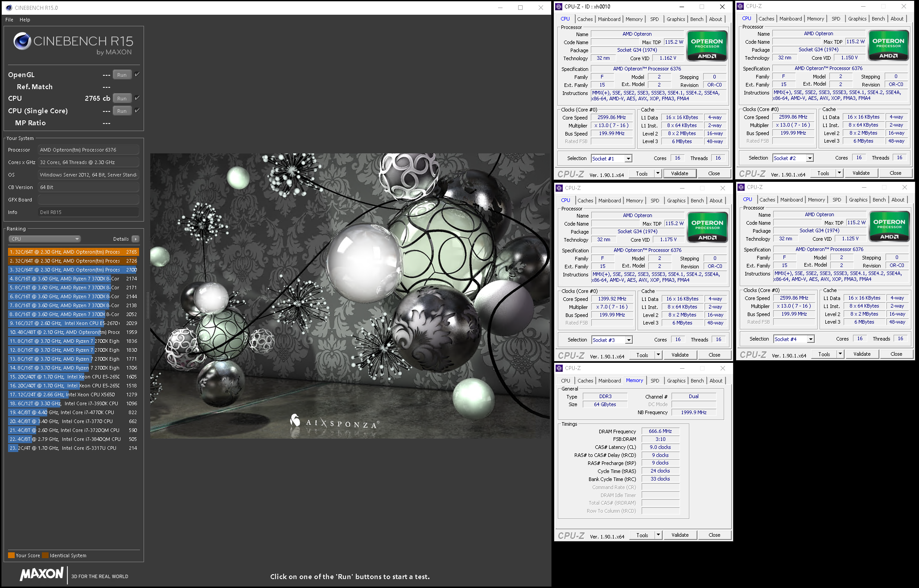Toggle the CPU Single Core checkbox
The height and width of the screenshot is (588, 919).
click(x=137, y=111)
